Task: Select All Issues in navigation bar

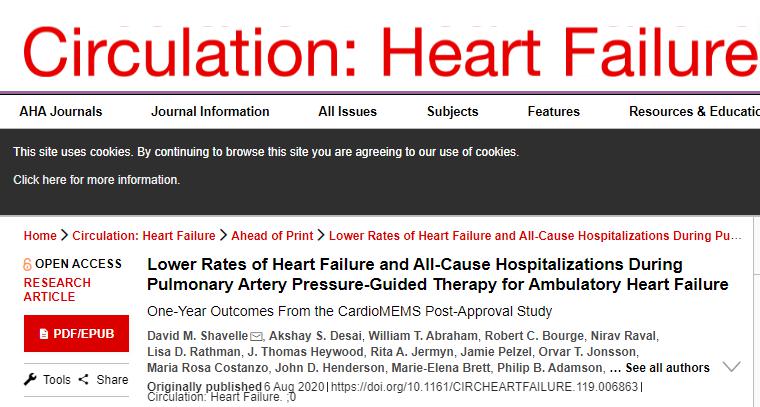Action: [347, 111]
